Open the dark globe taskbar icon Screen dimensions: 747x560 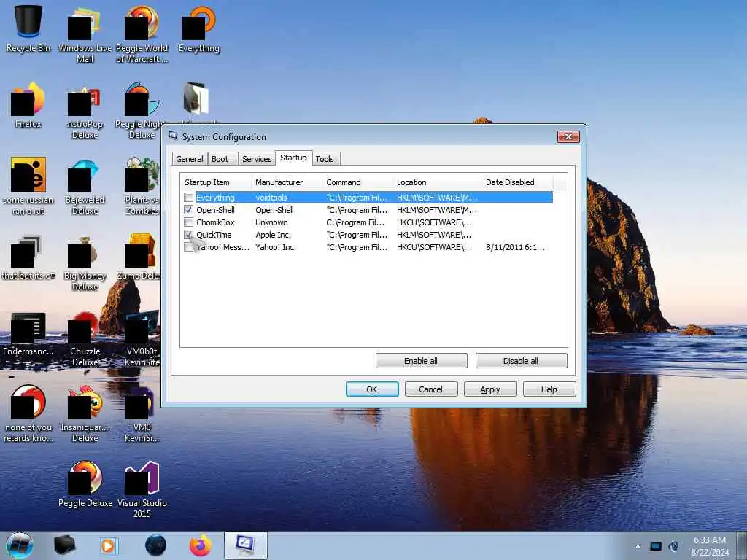pos(156,545)
